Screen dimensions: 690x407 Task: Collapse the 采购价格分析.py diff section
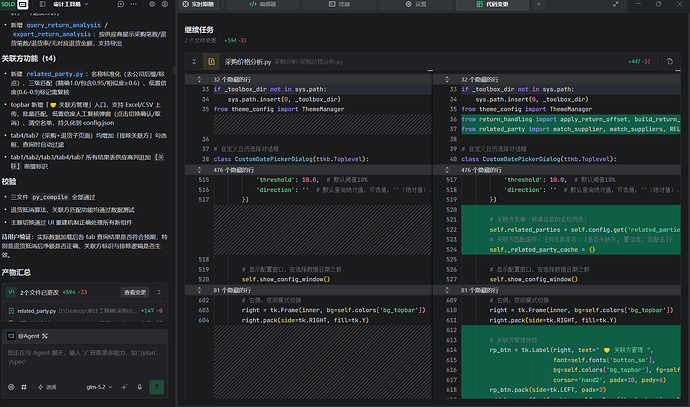[x=194, y=62]
